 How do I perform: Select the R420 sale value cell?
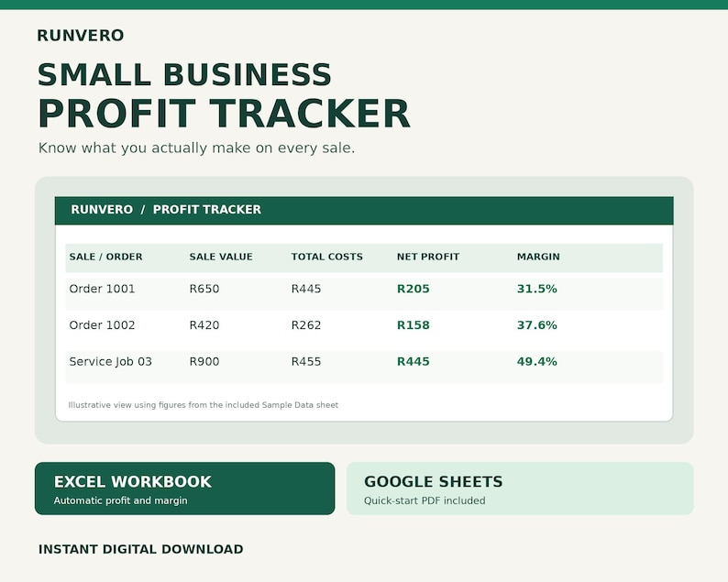[204, 324]
